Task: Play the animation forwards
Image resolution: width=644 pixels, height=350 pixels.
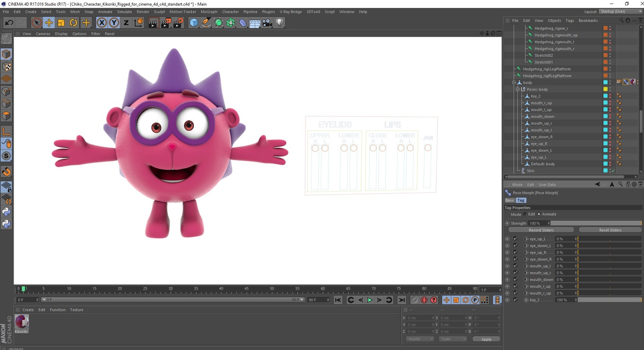Action: click(370, 300)
